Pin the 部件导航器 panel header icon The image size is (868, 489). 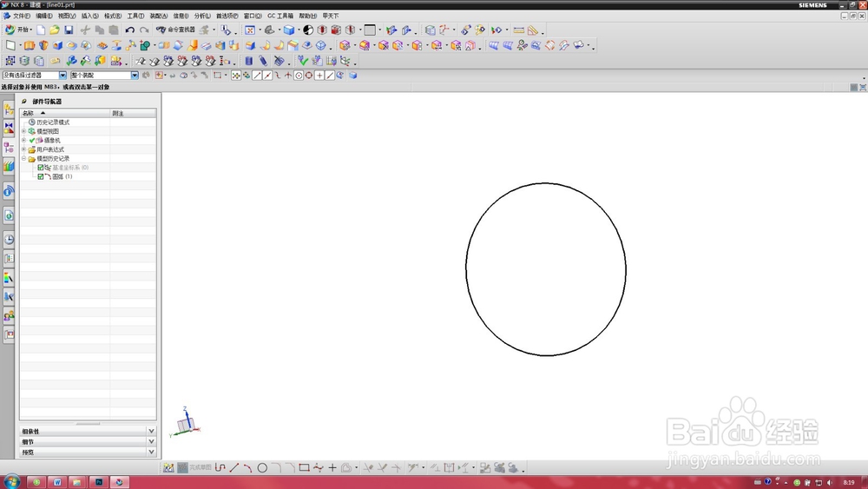[x=24, y=102]
